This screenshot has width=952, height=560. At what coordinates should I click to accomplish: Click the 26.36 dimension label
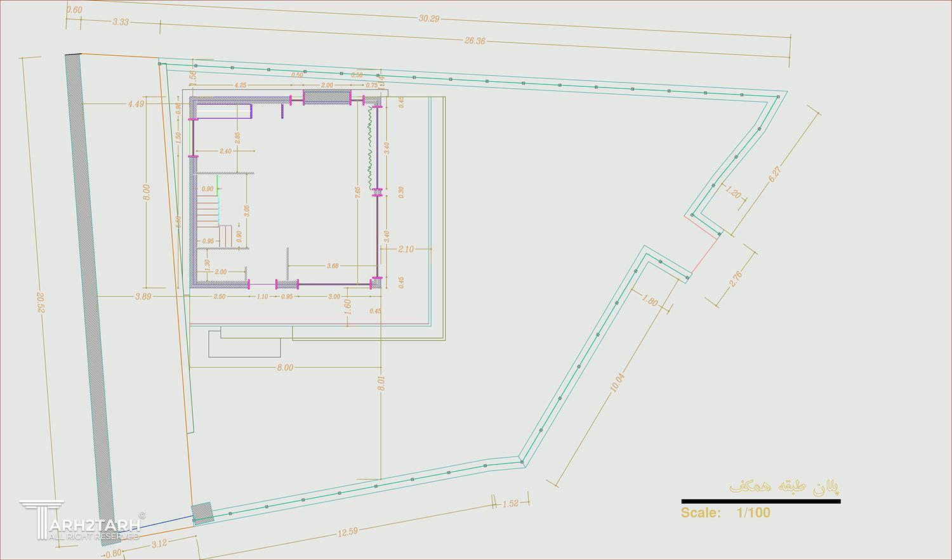475,41
